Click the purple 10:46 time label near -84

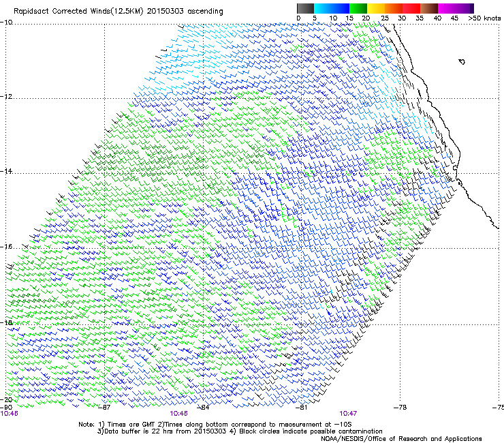[x=178, y=414]
